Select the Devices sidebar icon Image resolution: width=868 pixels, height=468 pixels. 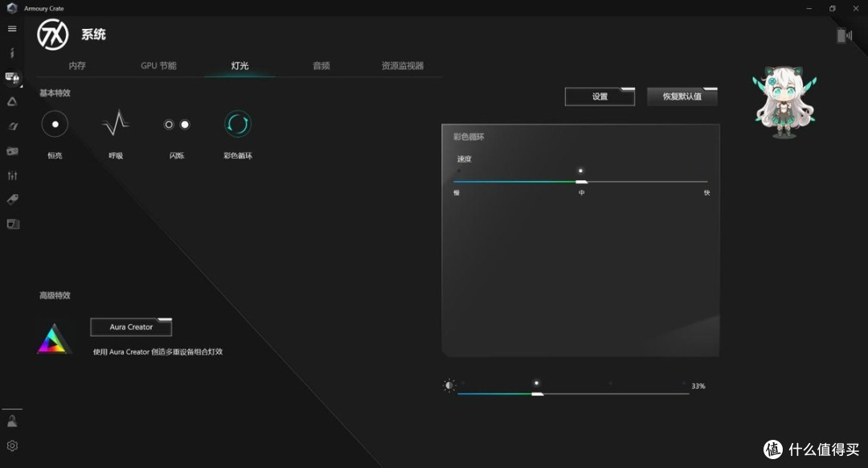[x=12, y=77]
